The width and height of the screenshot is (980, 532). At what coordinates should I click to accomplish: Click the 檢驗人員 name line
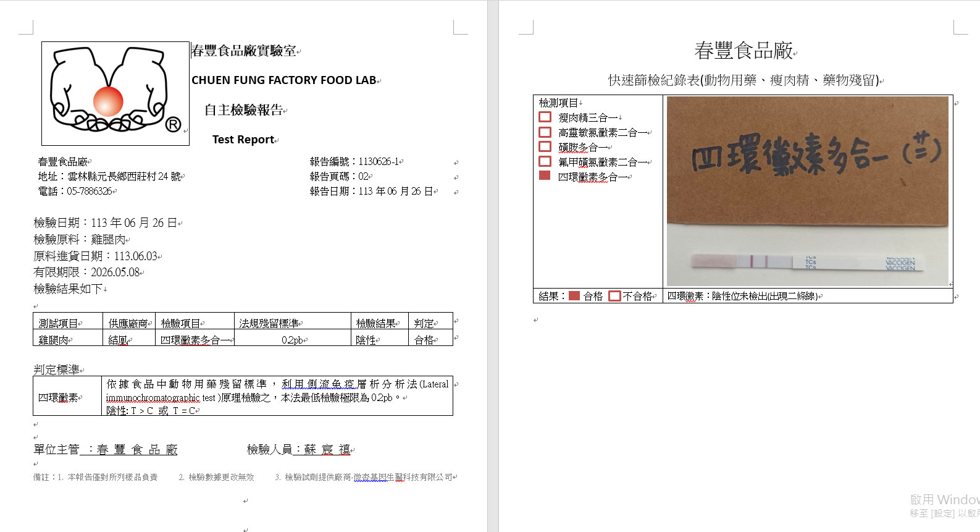point(299,450)
